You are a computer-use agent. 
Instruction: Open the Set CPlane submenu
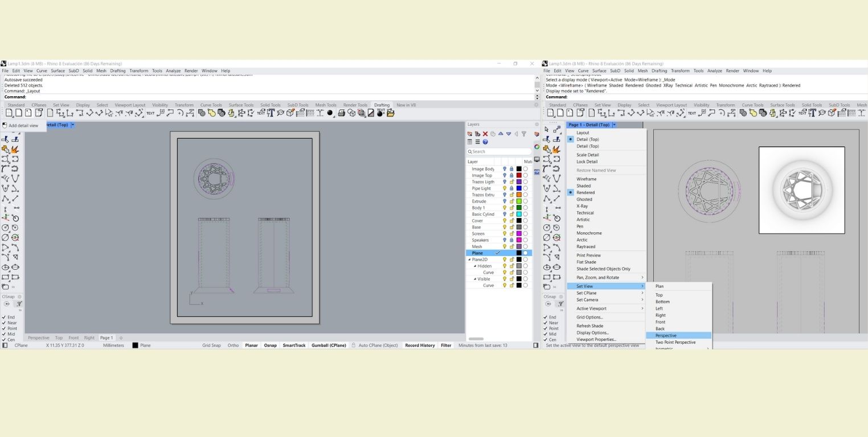click(x=607, y=293)
